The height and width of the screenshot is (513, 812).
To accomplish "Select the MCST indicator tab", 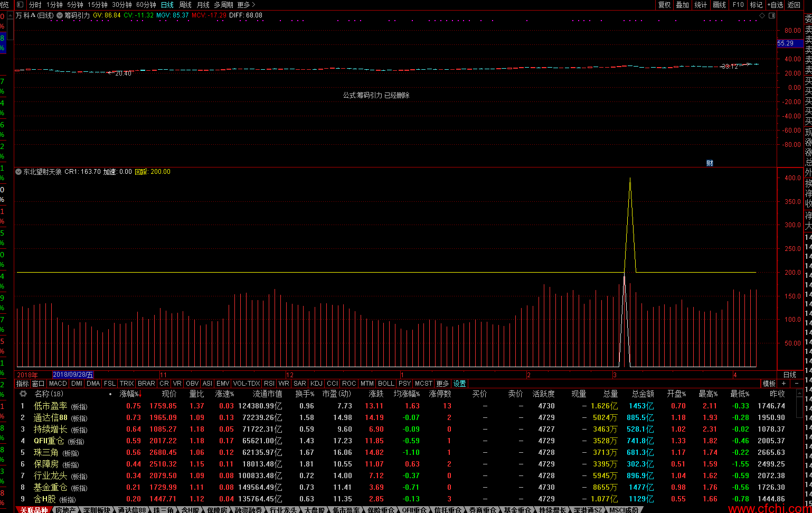I will click(423, 384).
